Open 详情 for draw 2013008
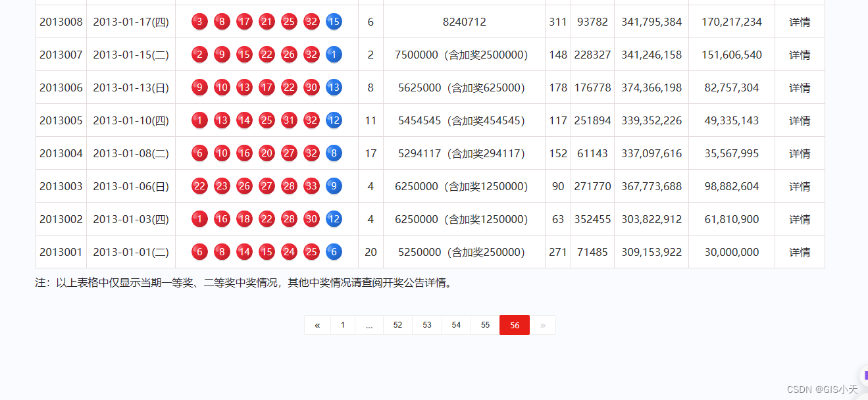The height and width of the screenshot is (400, 868). [800, 22]
